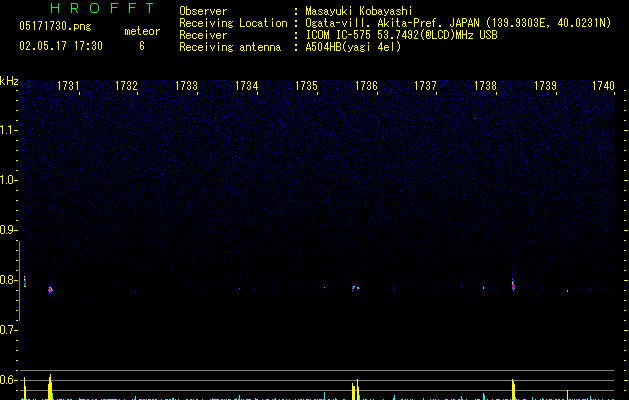Viewport: 629px width, 400px height.
Task: Click the observer name Masayuki Kobayashi
Action: 359,11
